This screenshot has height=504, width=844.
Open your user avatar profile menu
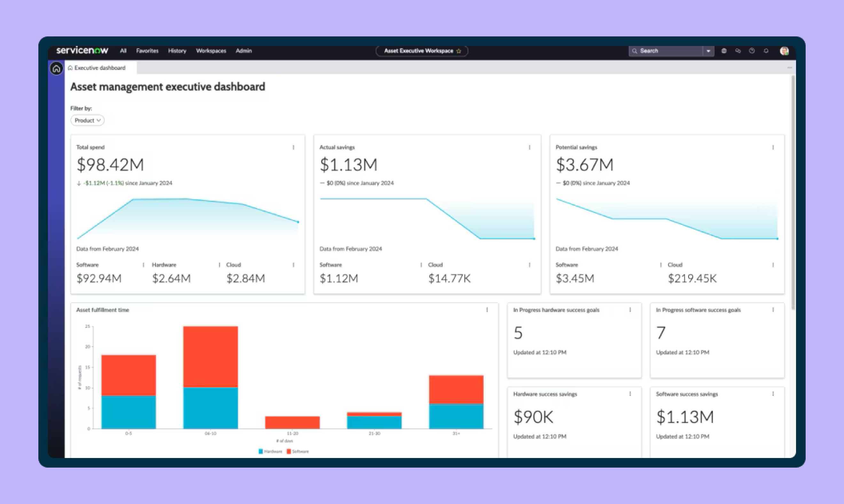click(784, 51)
